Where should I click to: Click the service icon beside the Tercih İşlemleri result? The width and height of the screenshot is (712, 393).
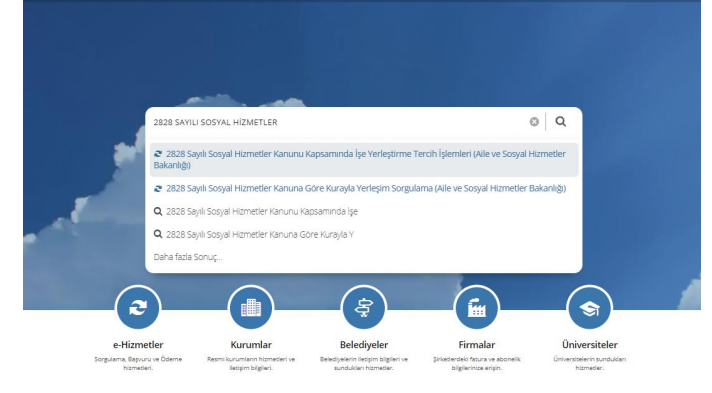[158, 154]
